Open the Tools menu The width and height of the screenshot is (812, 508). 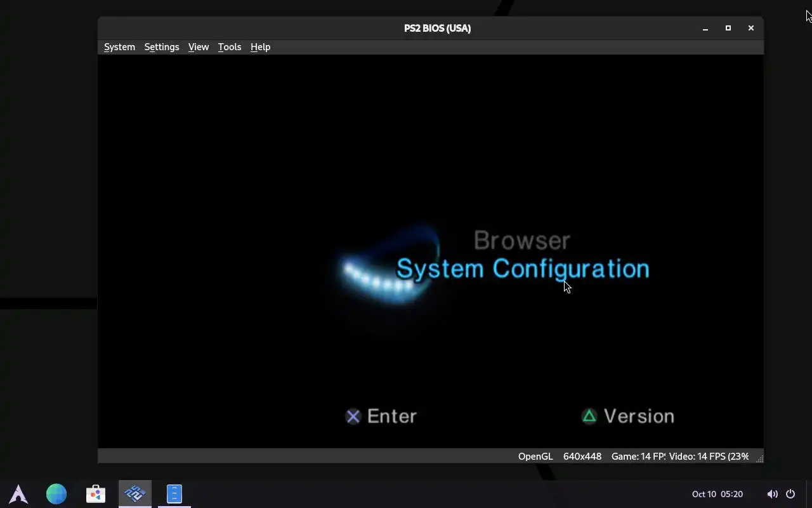229,47
